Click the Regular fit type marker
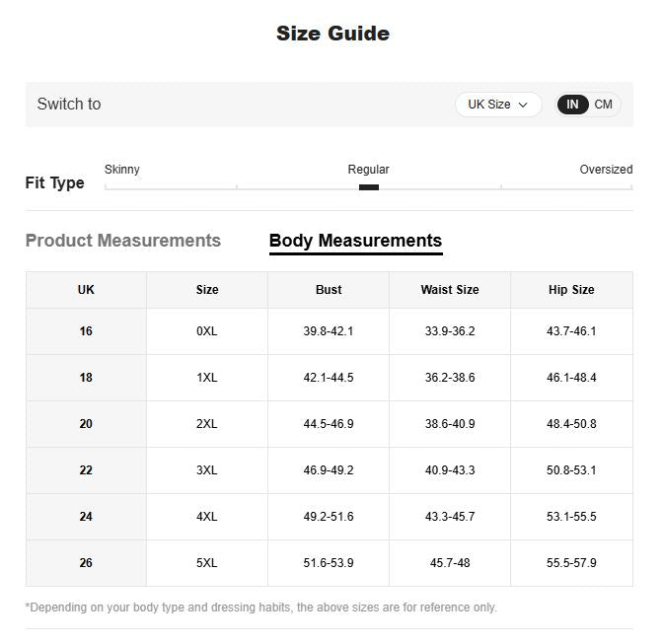Screen dimensions: 663x644 (369, 187)
